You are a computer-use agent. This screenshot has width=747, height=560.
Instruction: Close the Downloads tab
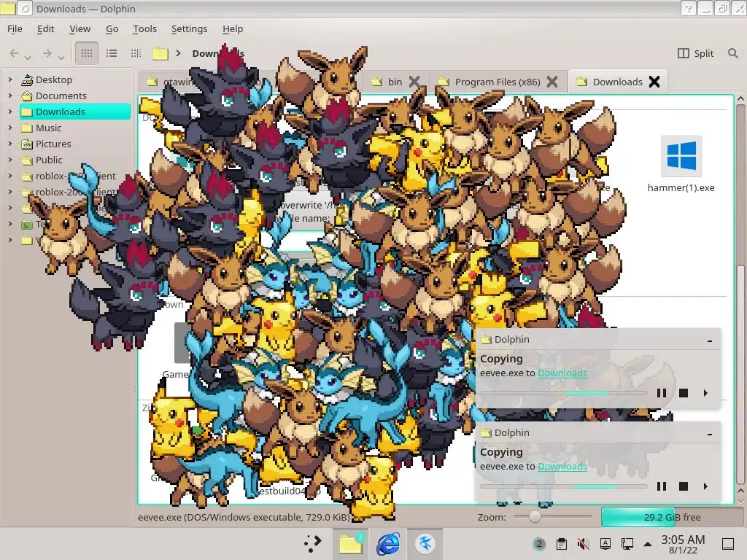pyautogui.click(x=654, y=82)
